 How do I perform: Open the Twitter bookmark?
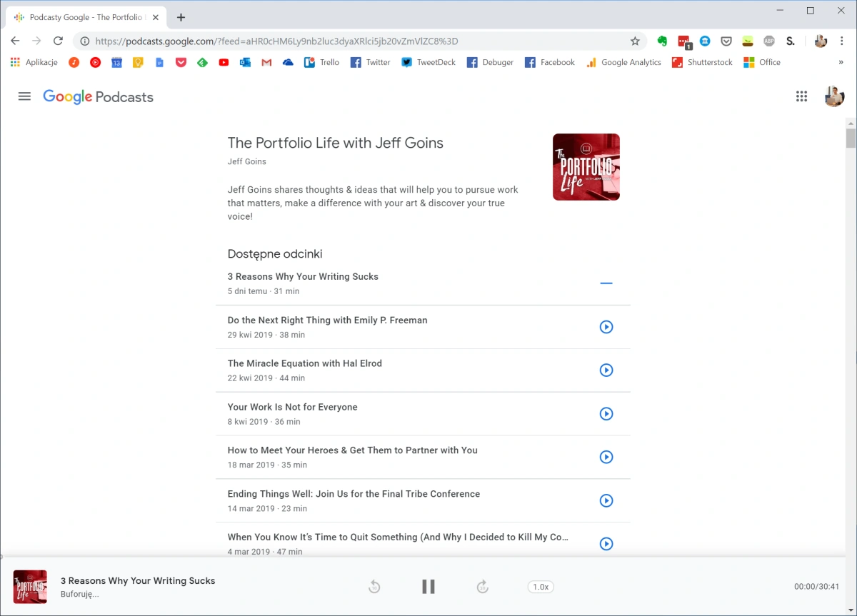click(370, 63)
